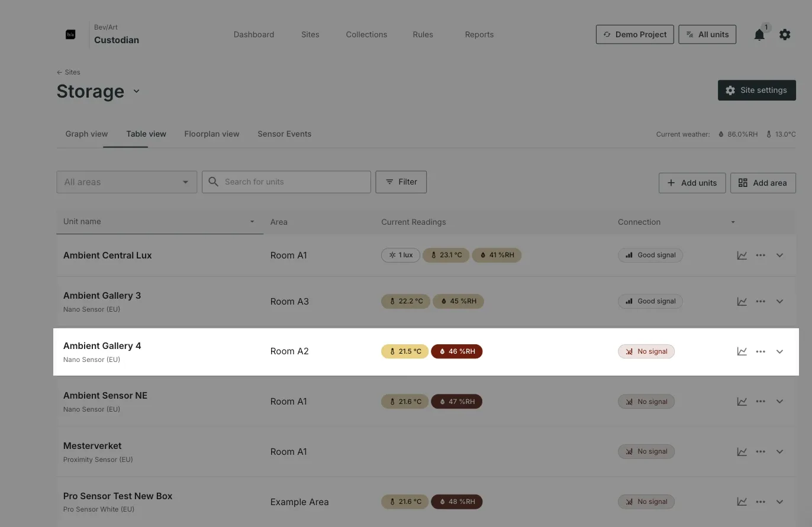Click the Bev/Art Custodian logo icon
Screen dimensions: 812x527
[70, 34]
